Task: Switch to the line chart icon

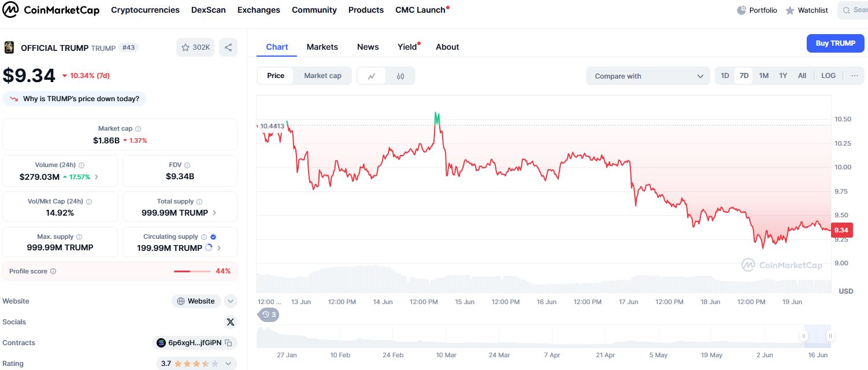Action: (372, 76)
